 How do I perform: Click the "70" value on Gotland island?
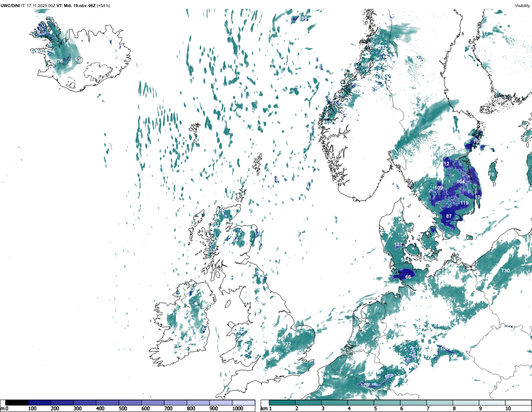point(492,175)
